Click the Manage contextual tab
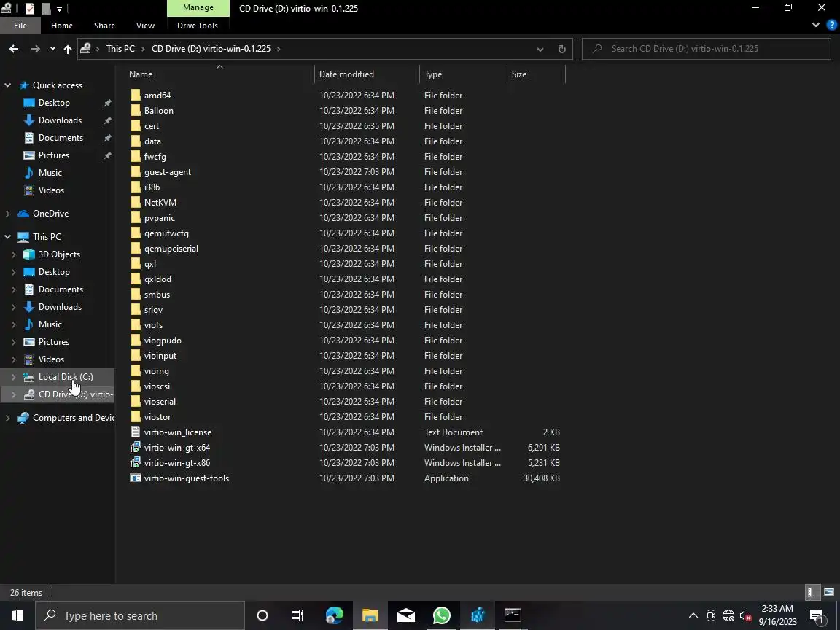Screen dimensions: 840x630 click(198, 7)
